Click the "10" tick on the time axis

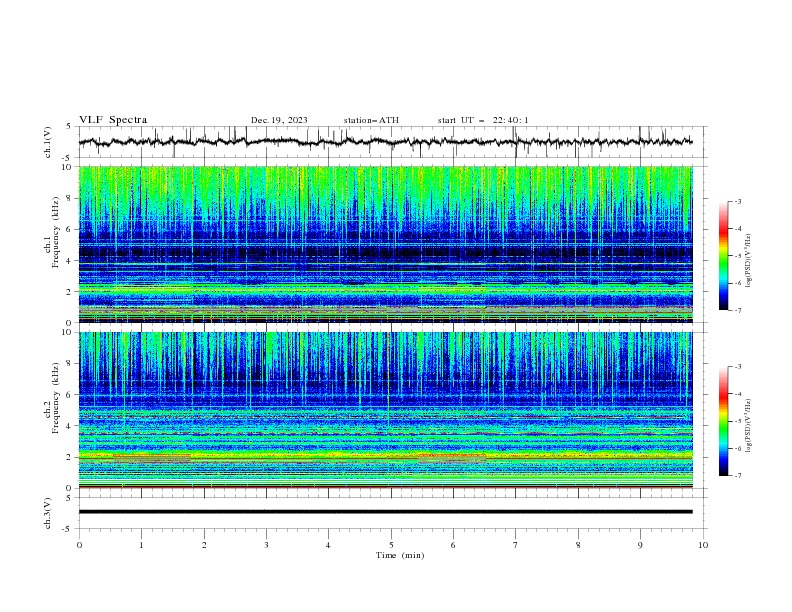(703, 545)
